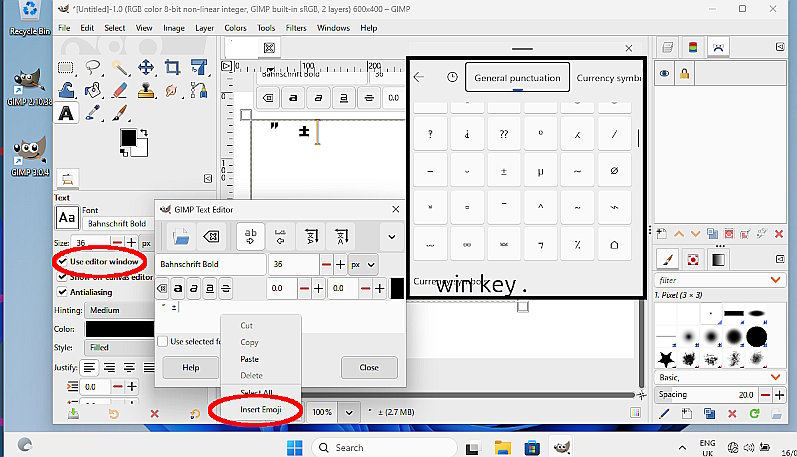The image size is (797, 457).
Task: Set right-to-left text direction in Text Editor
Action: pyautogui.click(x=280, y=237)
